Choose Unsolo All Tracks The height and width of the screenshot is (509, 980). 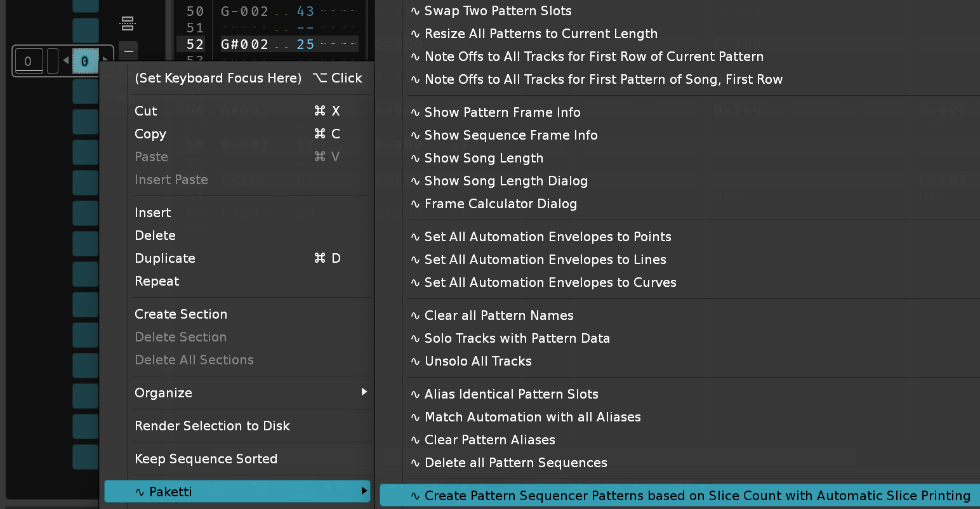click(478, 361)
